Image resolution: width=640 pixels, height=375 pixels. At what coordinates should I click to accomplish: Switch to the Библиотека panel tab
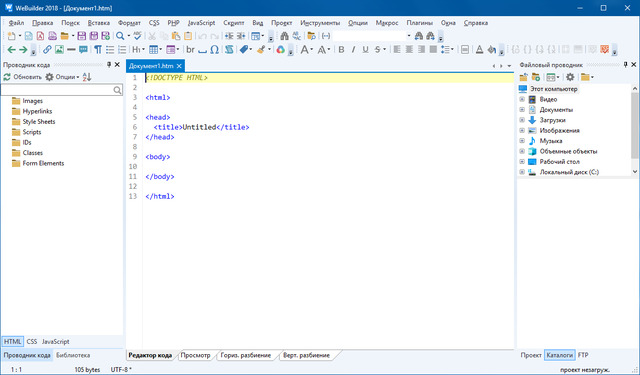pos(73,355)
